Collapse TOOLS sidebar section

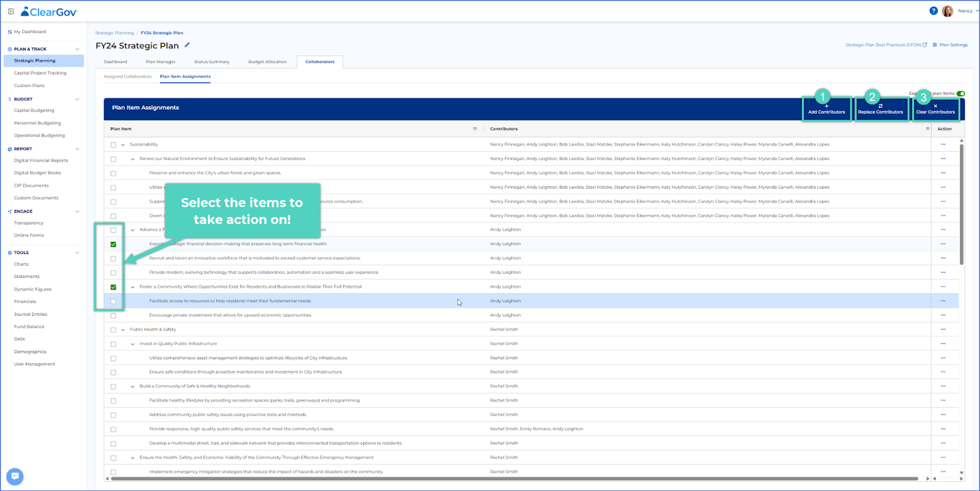coord(77,252)
